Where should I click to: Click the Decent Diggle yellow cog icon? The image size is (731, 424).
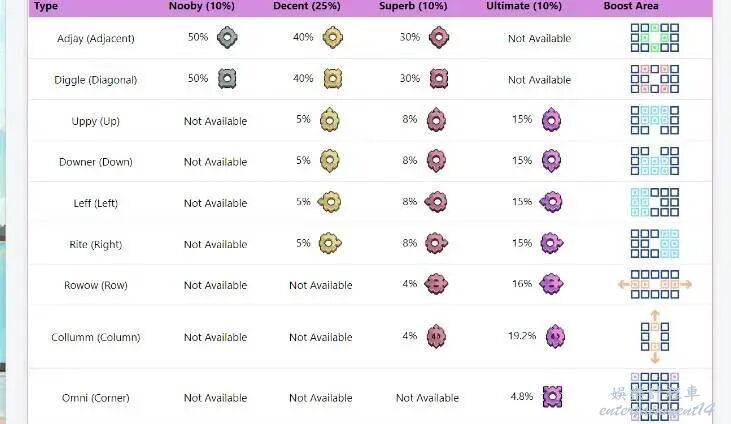[x=332, y=79]
